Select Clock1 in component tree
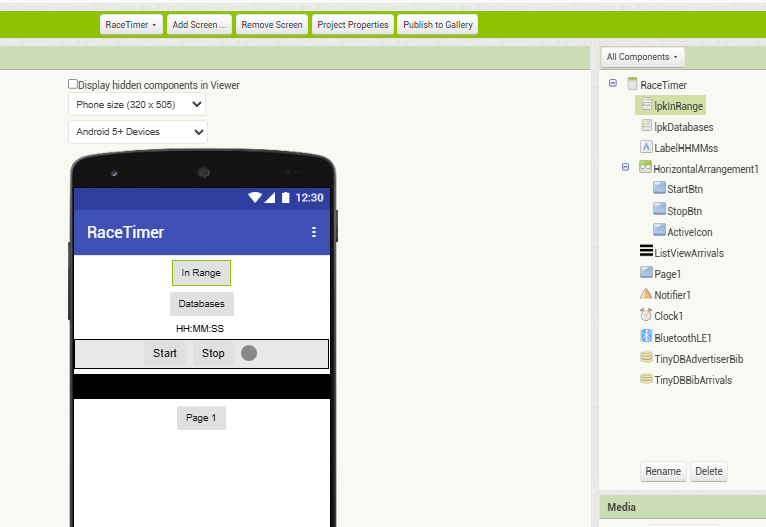The height and width of the screenshot is (527, 766). click(x=668, y=316)
